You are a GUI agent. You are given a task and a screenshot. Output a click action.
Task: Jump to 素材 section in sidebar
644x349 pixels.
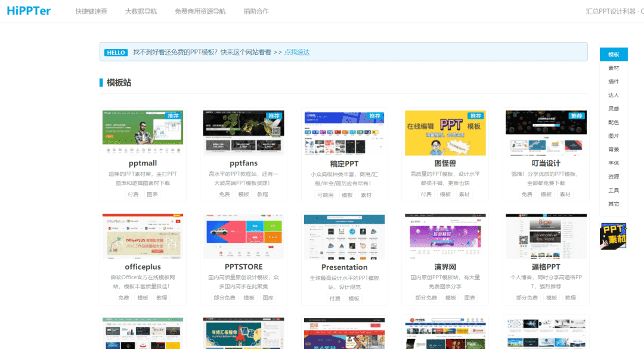[614, 68]
